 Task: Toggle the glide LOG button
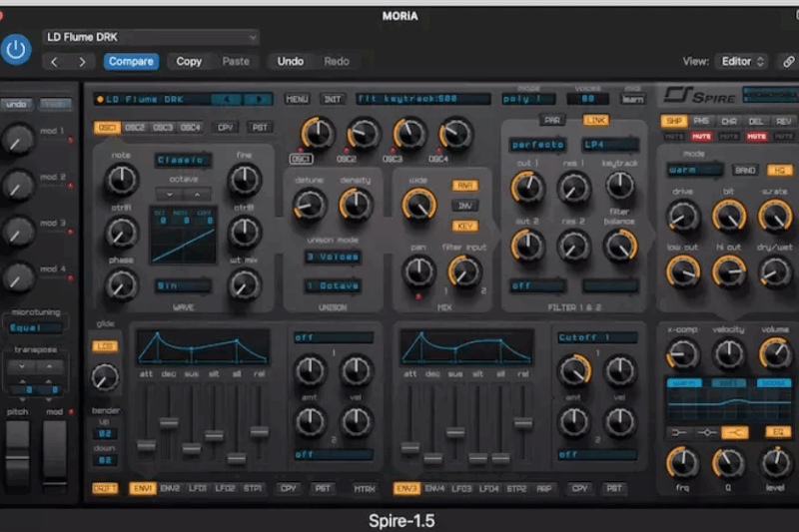[105, 346]
